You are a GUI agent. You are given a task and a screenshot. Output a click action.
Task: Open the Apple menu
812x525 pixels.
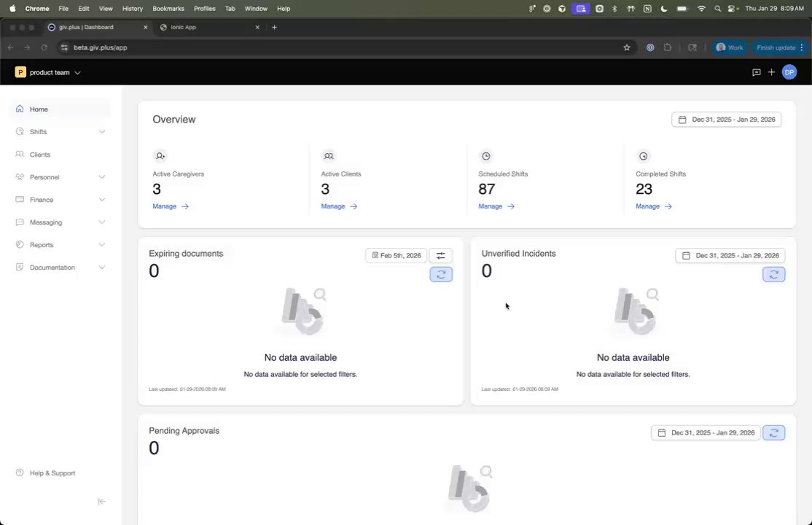pyautogui.click(x=13, y=9)
